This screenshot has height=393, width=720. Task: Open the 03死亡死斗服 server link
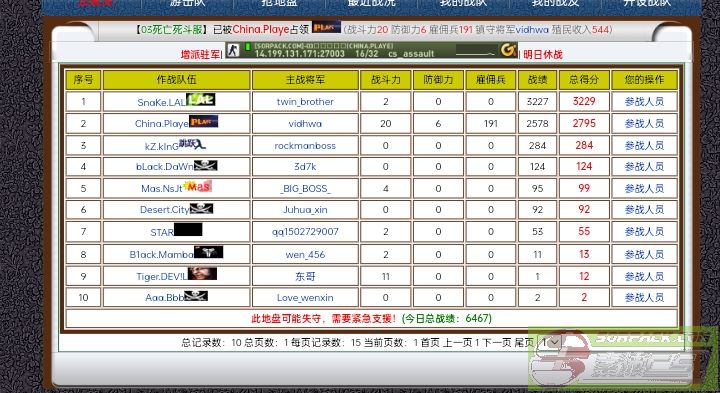pyautogui.click(x=172, y=30)
